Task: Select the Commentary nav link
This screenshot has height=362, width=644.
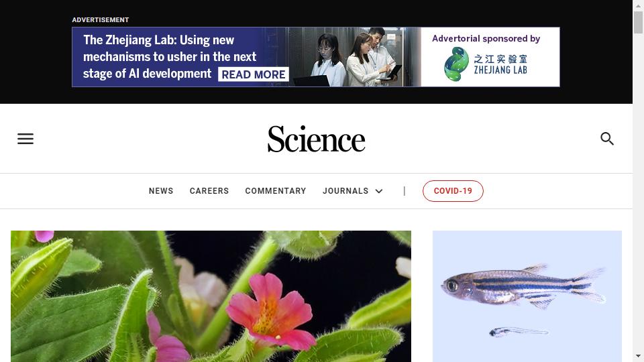Action: tap(276, 191)
